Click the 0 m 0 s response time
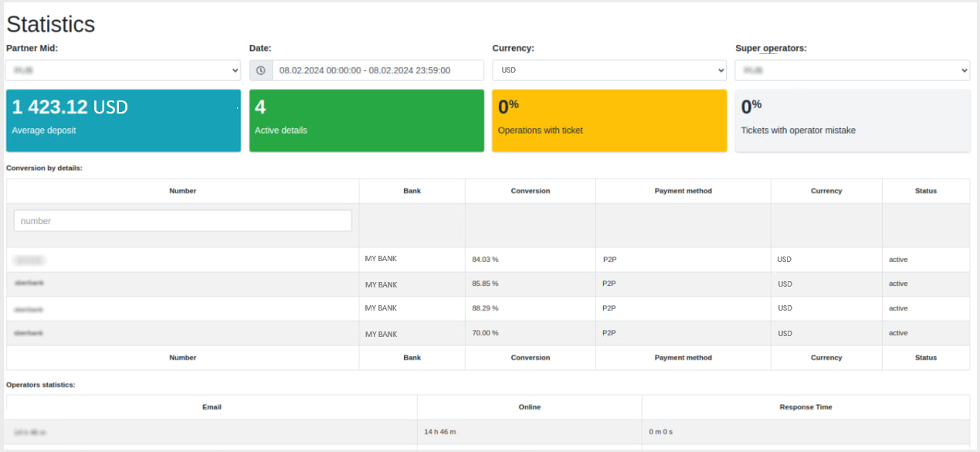Screen dimensions: 980x452 click(661, 431)
